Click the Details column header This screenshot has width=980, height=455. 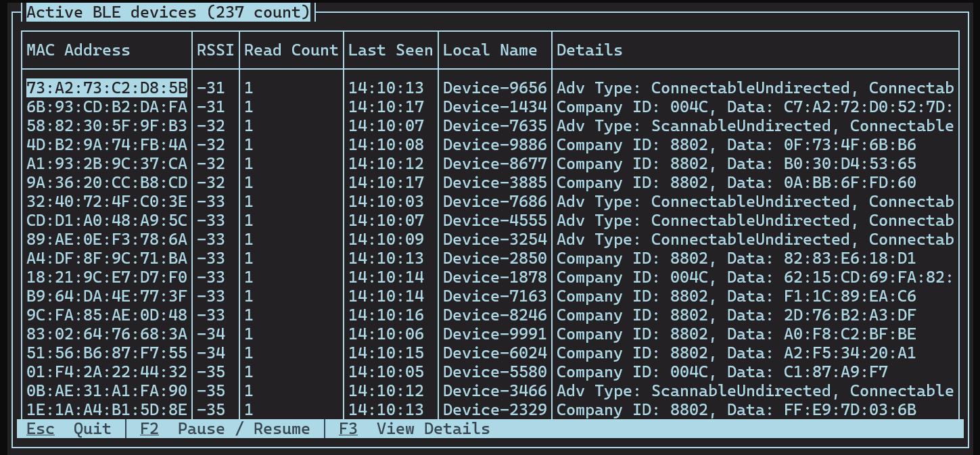point(589,50)
